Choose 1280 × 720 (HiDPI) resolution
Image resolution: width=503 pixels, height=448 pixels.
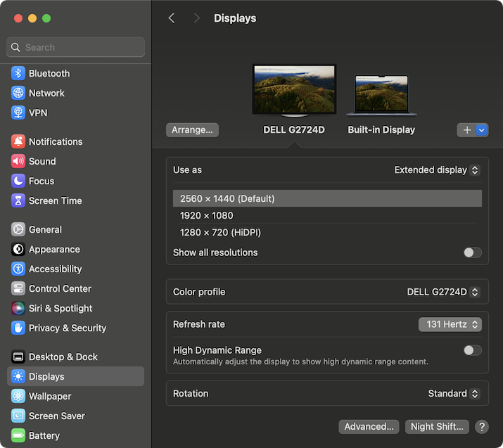point(220,232)
